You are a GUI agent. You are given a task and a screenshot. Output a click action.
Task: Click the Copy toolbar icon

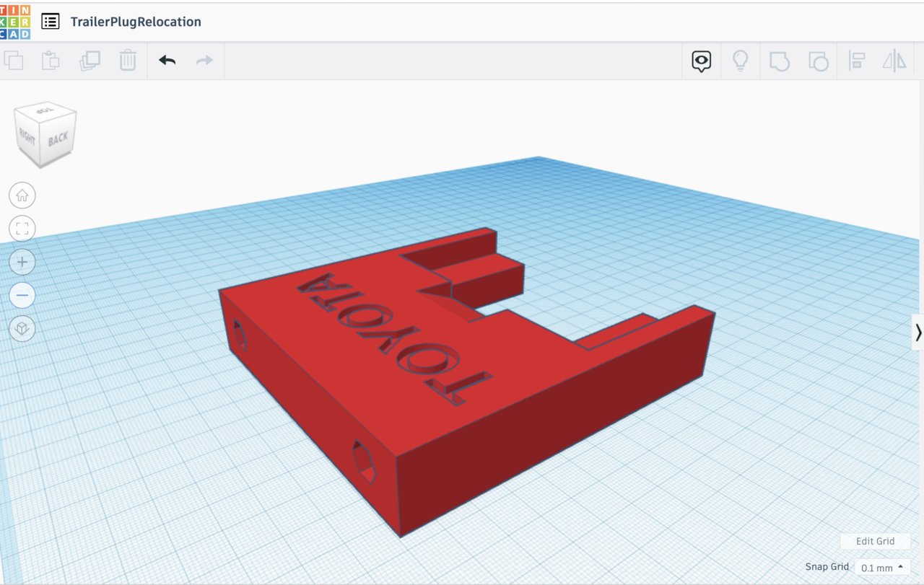tap(14, 61)
